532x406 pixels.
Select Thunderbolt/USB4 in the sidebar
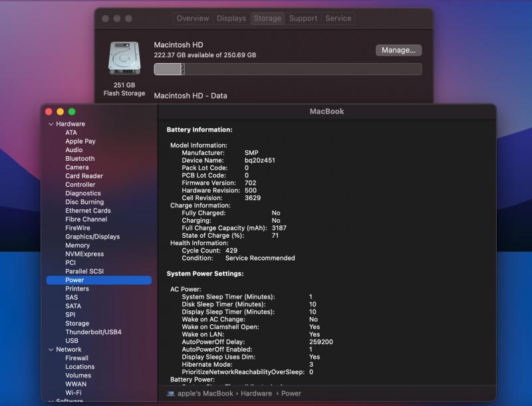pos(93,332)
